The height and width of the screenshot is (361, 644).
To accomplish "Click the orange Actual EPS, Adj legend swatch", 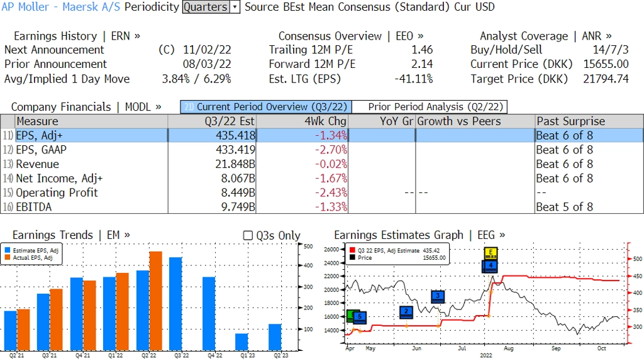I will pos(8,257).
